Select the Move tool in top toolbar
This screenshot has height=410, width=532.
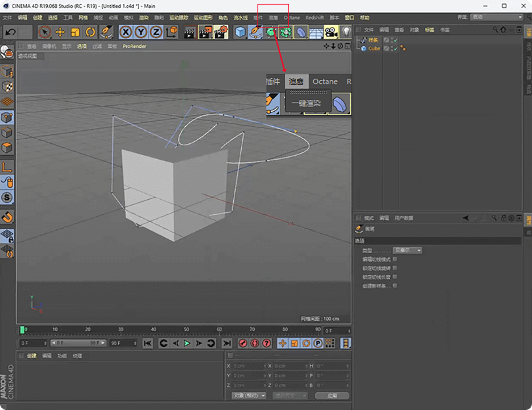tap(60, 32)
